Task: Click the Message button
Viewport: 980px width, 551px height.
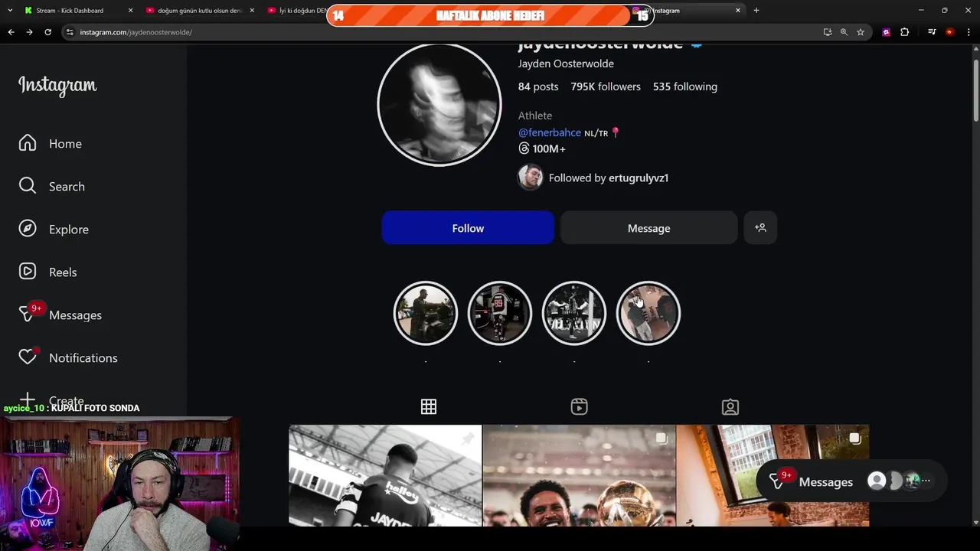Action: [648, 228]
